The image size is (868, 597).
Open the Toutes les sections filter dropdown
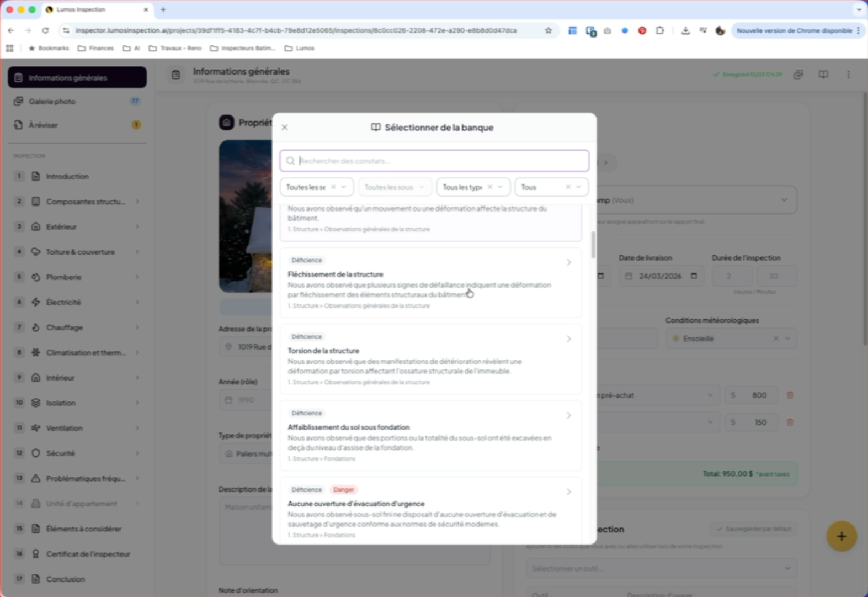pyautogui.click(x=343, y=187)
